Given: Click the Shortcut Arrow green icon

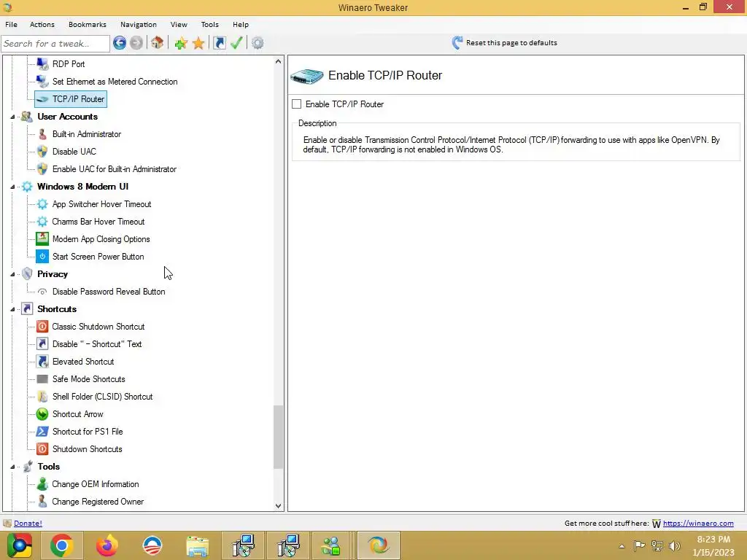Looking at the screenshot, I should pyautogui.click(x=42, y=414).
